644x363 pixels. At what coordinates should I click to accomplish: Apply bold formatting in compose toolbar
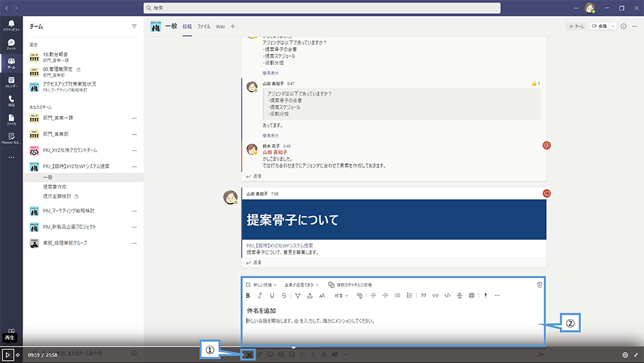[x=248, y=295]
